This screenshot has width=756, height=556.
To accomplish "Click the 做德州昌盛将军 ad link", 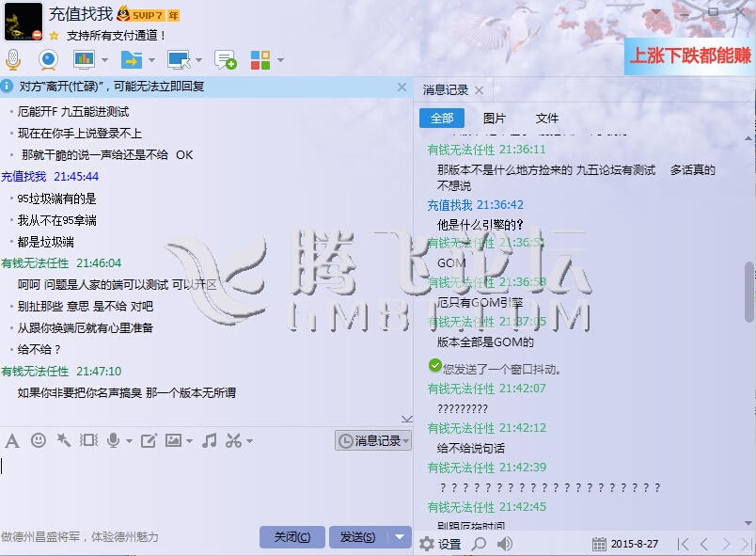I will [x=80, y=536].
